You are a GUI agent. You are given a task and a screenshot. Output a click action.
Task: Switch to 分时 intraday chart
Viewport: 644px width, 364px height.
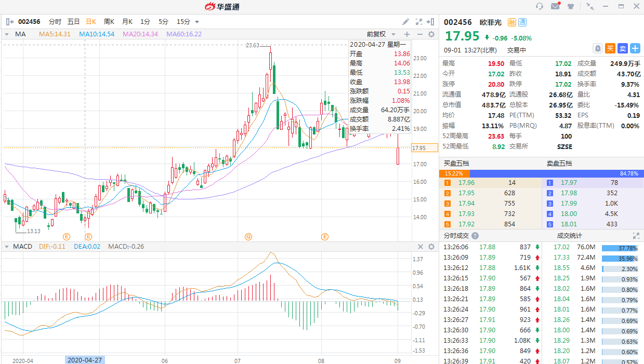click(x=55, y=22)
